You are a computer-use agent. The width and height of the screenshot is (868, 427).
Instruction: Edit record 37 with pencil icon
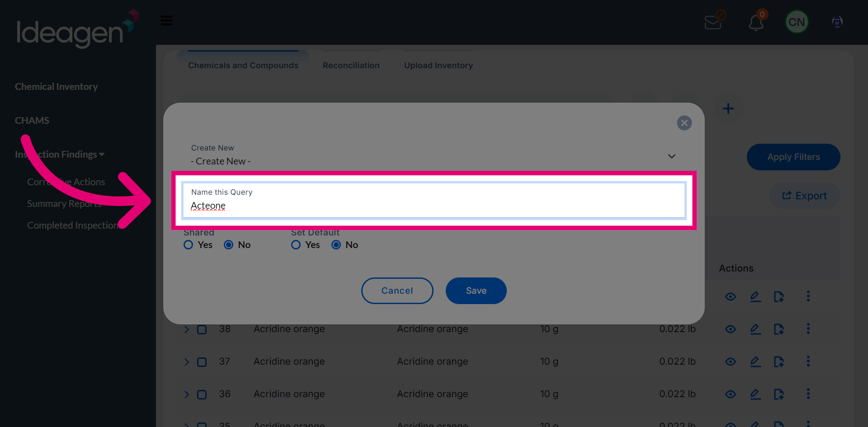pyautogui.click(x=755, y=361)
